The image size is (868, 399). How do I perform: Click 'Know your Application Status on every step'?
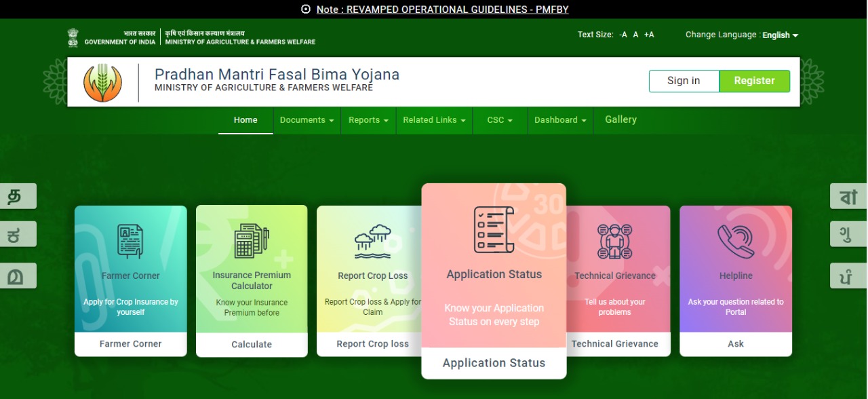494,315
